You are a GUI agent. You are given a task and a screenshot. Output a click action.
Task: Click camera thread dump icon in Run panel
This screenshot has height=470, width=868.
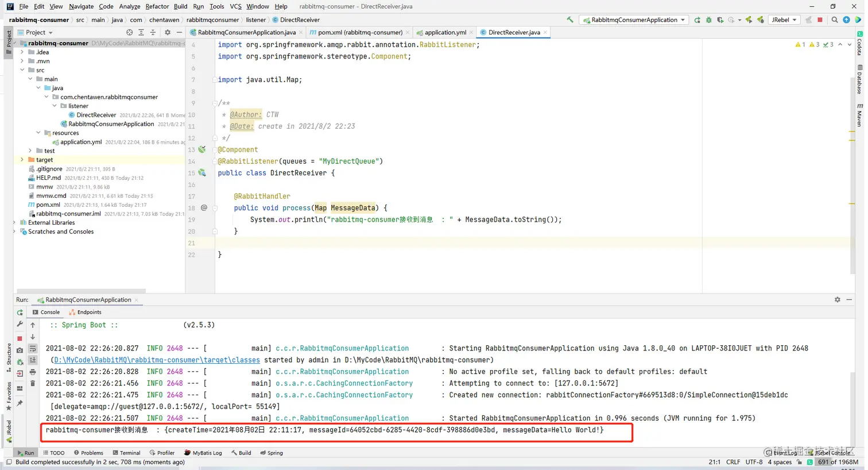pyautogui.click(x=20, y=350)
